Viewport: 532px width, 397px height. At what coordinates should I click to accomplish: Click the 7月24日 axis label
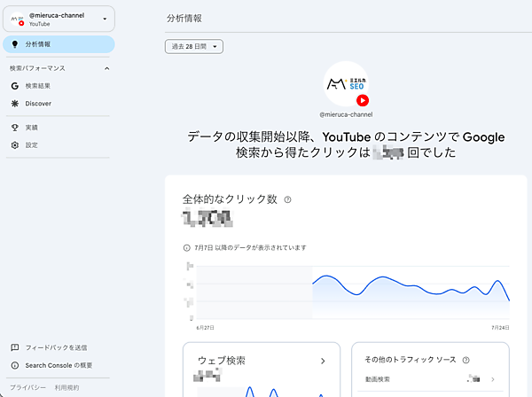click(500, 328)
